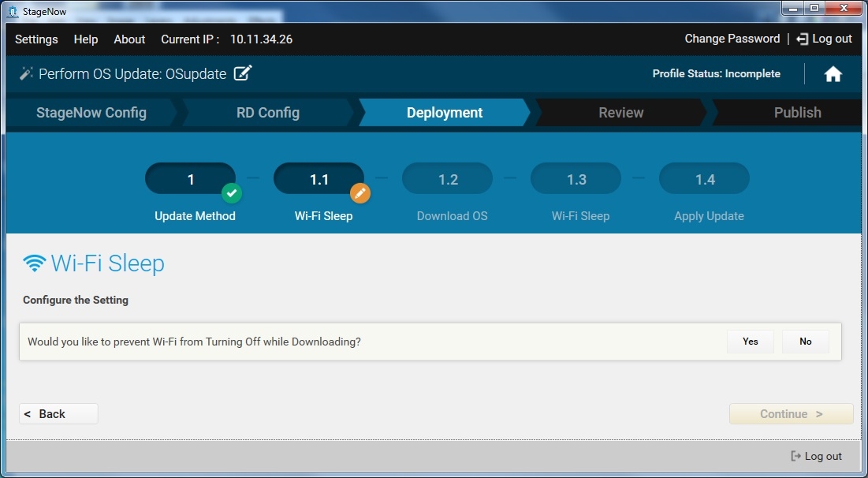Jump to step 1.2 Download OS
The height and width of the screenshot is (478, 868).
click(x=448, y=180)
